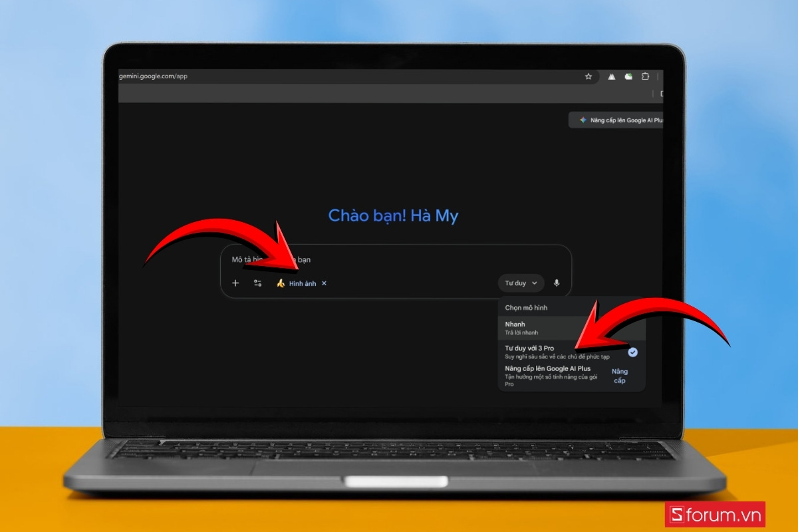Remove the Hình ảnh chip with its X

point(324,283)
